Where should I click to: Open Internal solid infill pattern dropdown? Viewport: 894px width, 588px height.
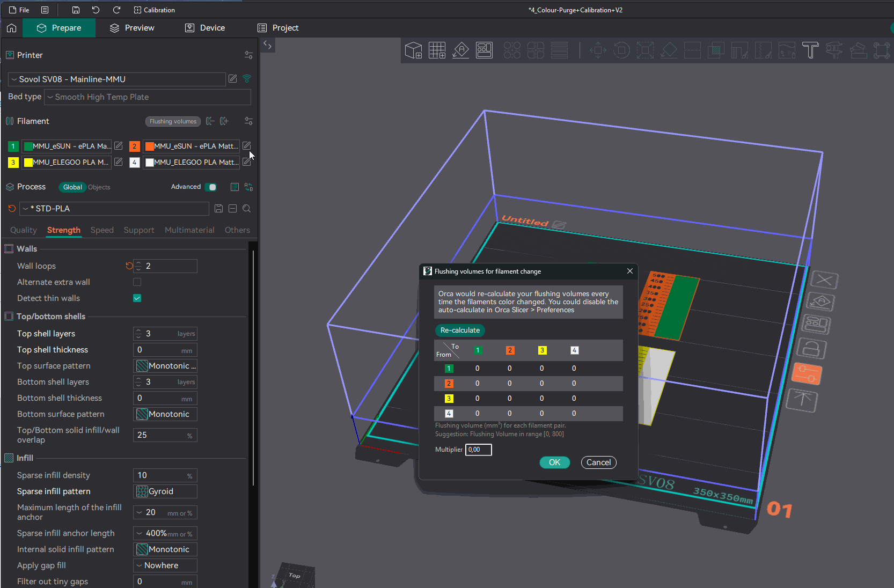[165, 549]
